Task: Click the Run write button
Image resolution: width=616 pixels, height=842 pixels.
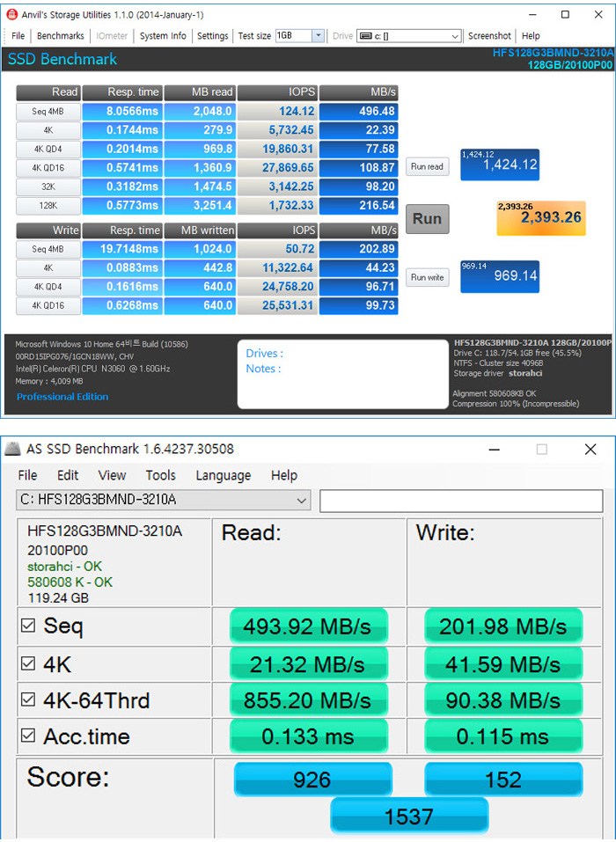Action: pos(427,277)
